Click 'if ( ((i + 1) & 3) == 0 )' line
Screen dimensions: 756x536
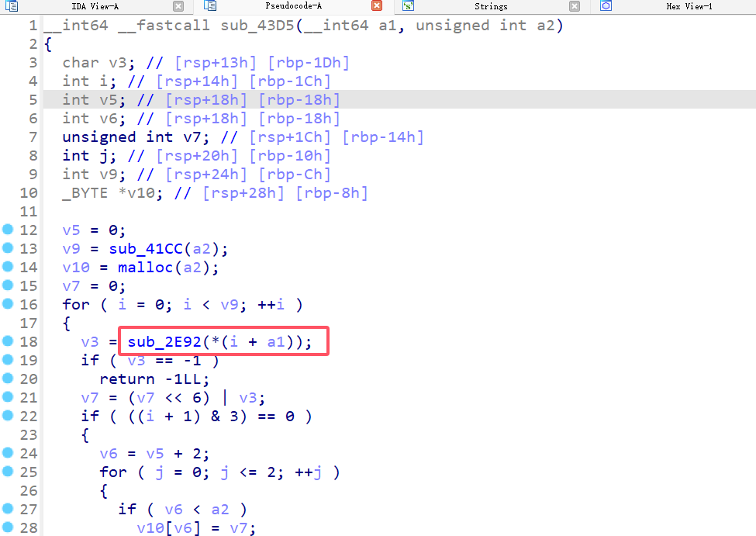[x=196, y=417]
